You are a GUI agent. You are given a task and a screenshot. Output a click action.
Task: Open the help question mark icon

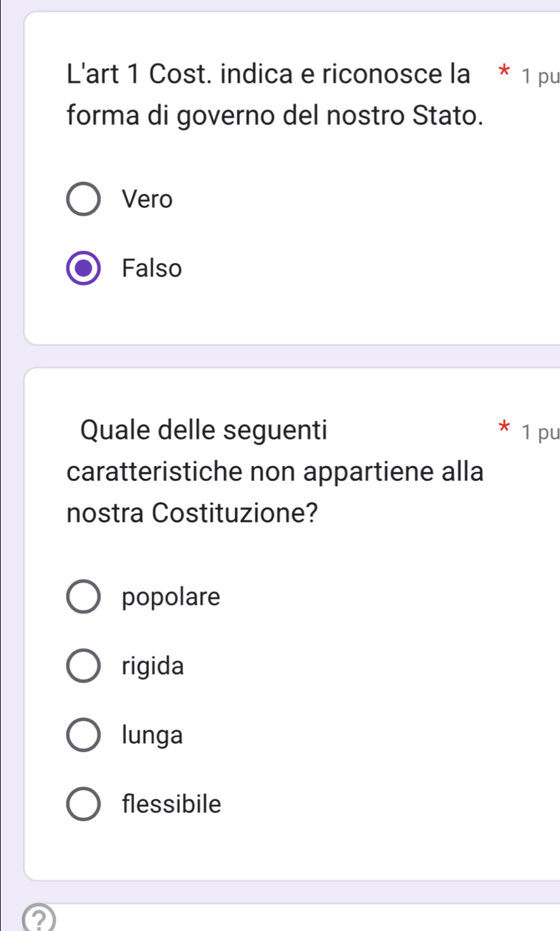39,920
